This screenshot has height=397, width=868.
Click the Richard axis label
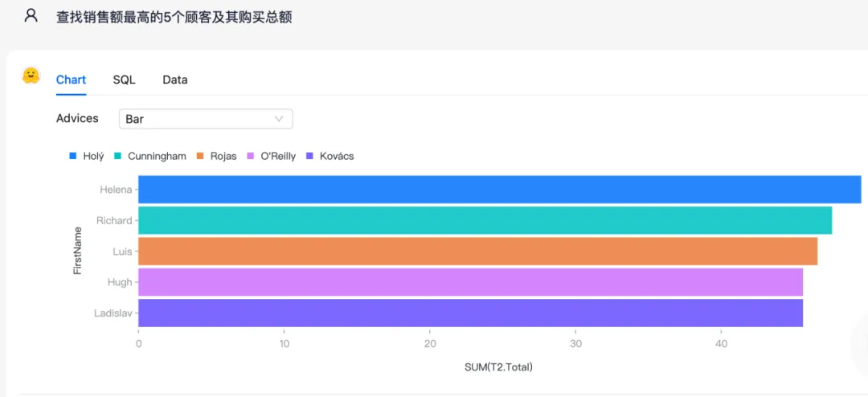(x=114, y=220)
